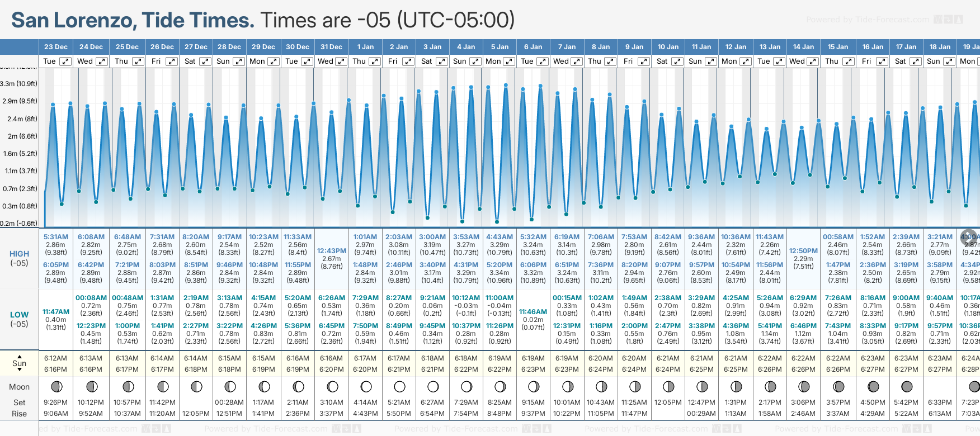980x436 pixels.
Task: Select the 4 Jan date header
Action: coord(466,47)
